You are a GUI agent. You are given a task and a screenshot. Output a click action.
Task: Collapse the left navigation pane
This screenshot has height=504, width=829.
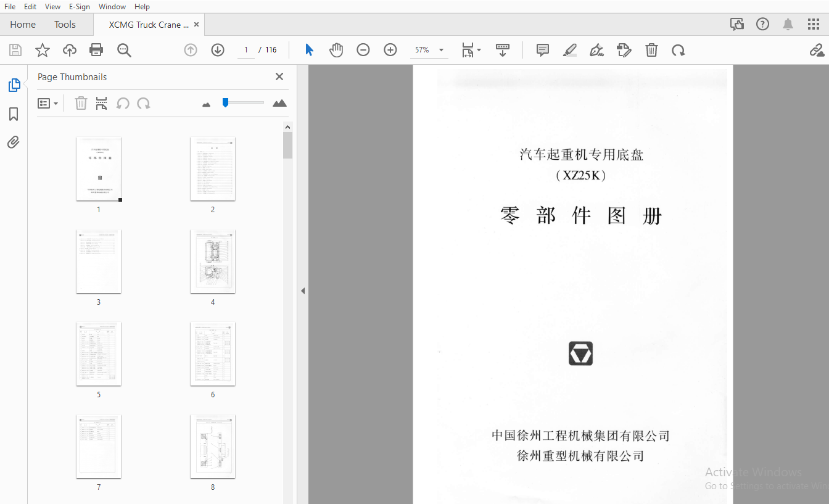point(303,291)
